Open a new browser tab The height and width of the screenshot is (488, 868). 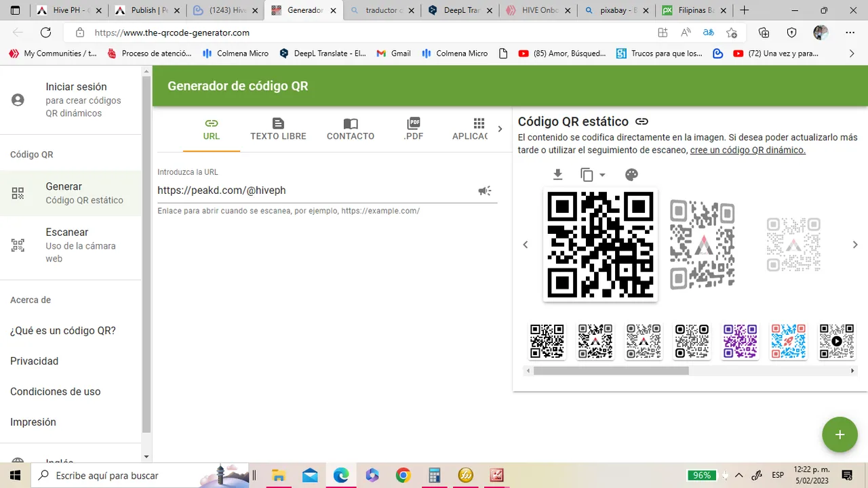[x=744, y=10]
